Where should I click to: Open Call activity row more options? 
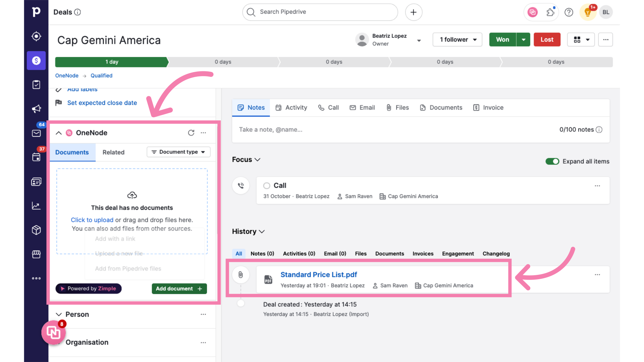coord(597,186)
